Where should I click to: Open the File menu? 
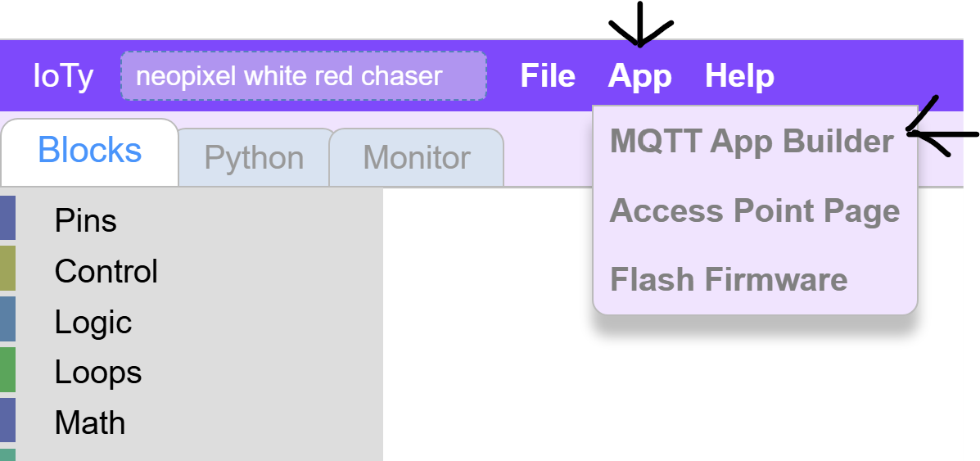click(x=548, y=76)
